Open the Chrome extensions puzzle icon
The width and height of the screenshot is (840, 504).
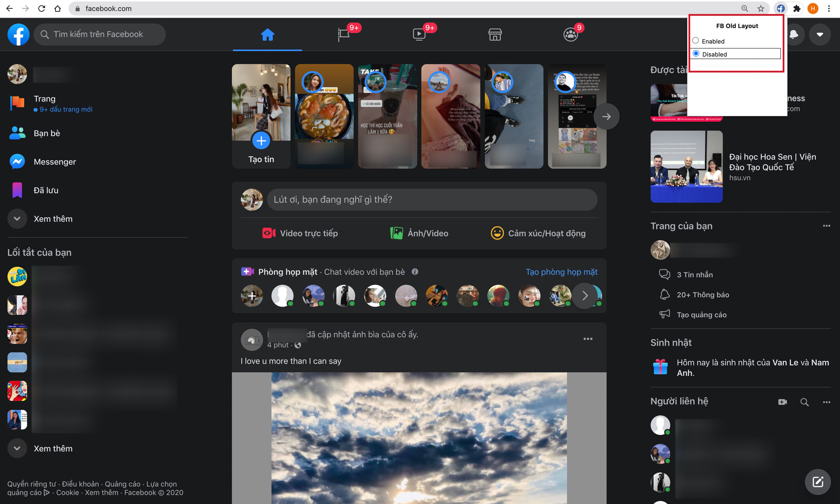click(797, 9)
